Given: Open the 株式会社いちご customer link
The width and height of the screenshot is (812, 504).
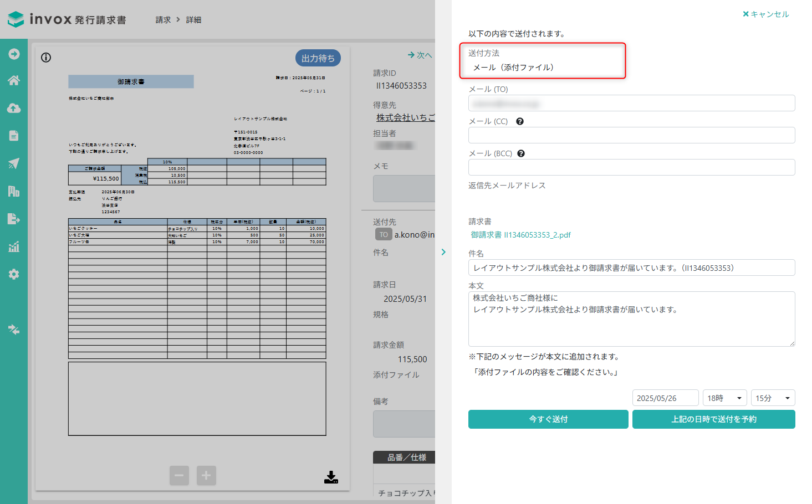Looking at the screenshot, I should click(406, 117).
